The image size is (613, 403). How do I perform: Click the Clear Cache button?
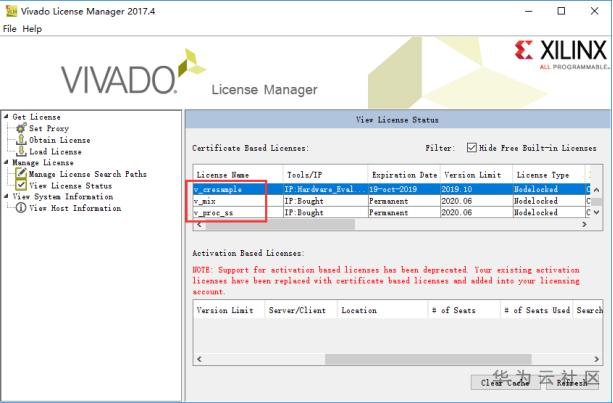point(505,383)
